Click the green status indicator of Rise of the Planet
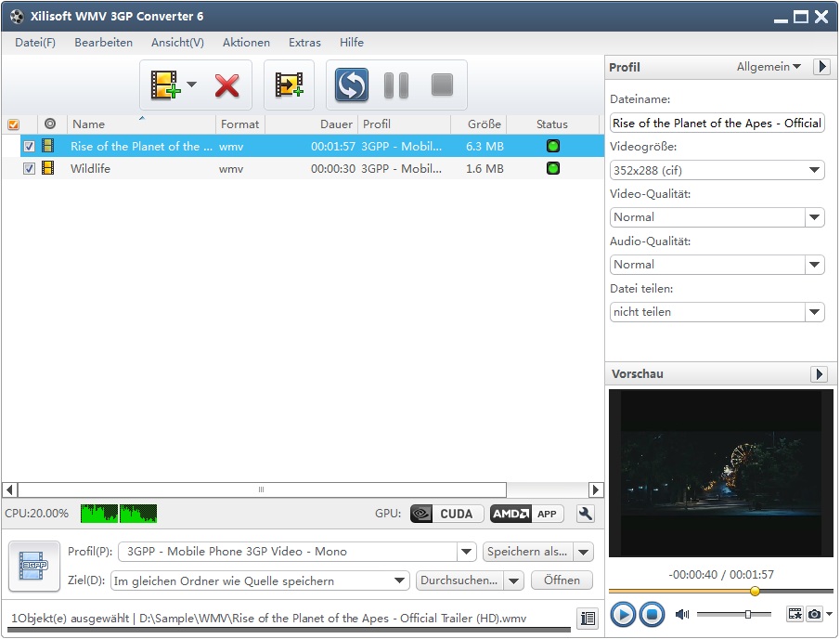Image resolution: width=840 pixels, height=639 pixels. [x=553, y=146]
